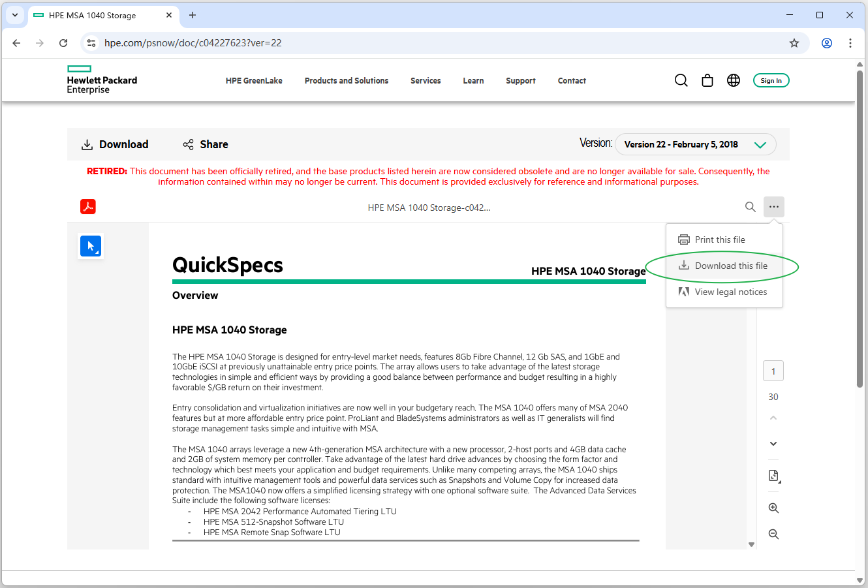Open a new browser tab
Screen dimensions: 868x588
(193, 15)
